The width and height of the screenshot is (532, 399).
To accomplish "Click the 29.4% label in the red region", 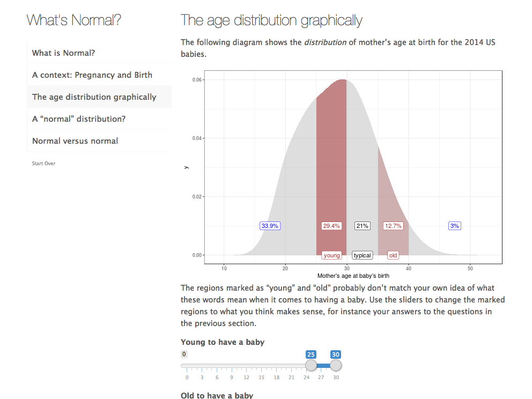I will point(331,226).
